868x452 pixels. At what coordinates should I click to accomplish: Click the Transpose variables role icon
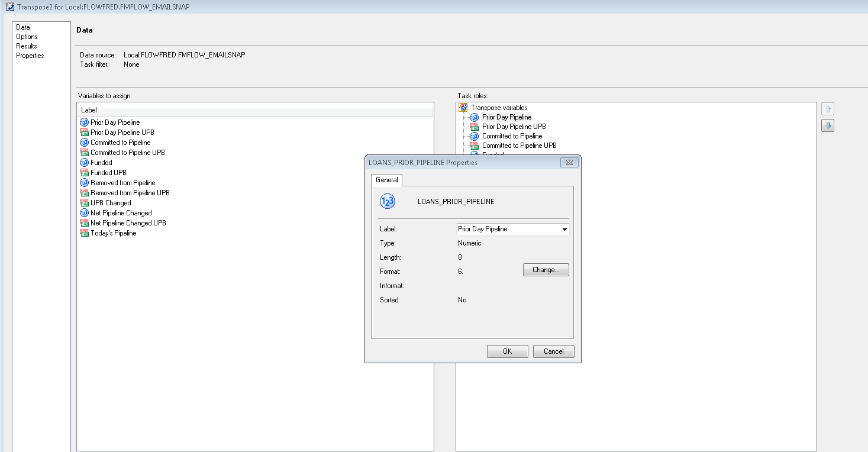pos(463,107)
